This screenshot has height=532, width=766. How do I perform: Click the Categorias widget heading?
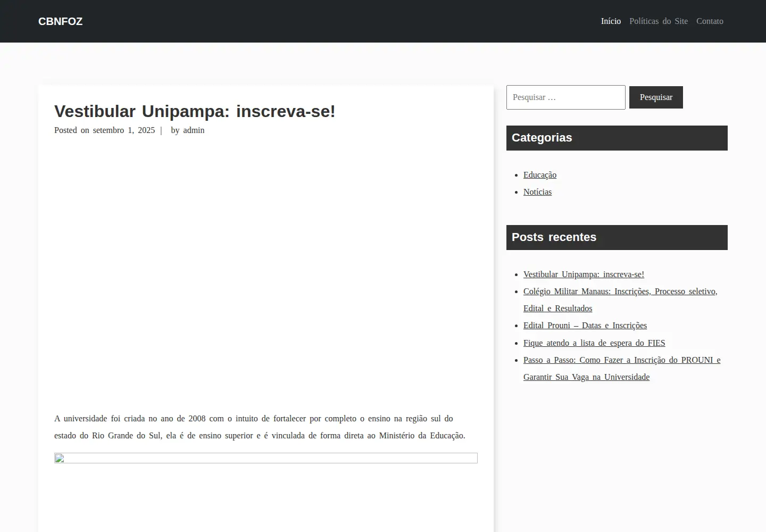[x=617, y=138]
